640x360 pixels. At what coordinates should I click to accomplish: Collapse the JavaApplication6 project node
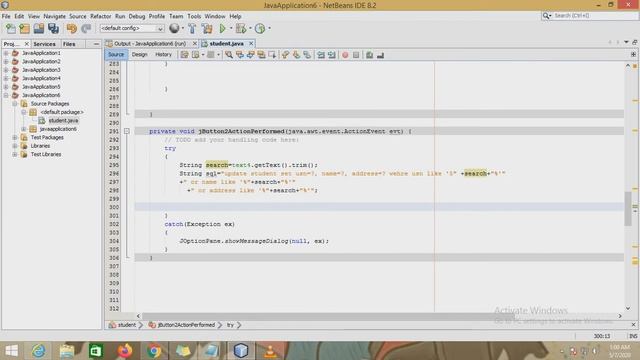[x=6, y=95]
